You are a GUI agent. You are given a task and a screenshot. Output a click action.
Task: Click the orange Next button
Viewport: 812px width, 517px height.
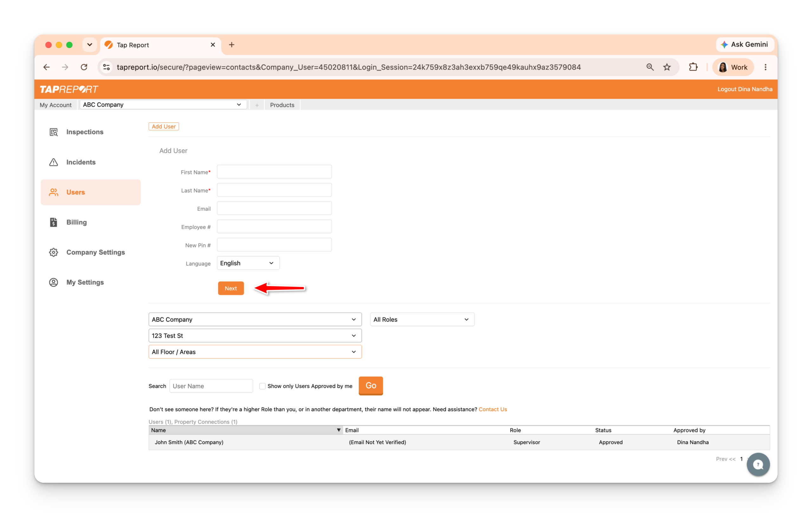pos(231,288)
